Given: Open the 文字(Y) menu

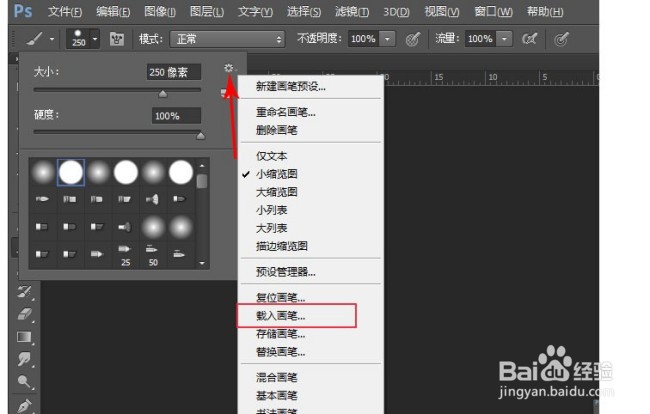Looking at the screenshot, I should click(x=255, y=12).
